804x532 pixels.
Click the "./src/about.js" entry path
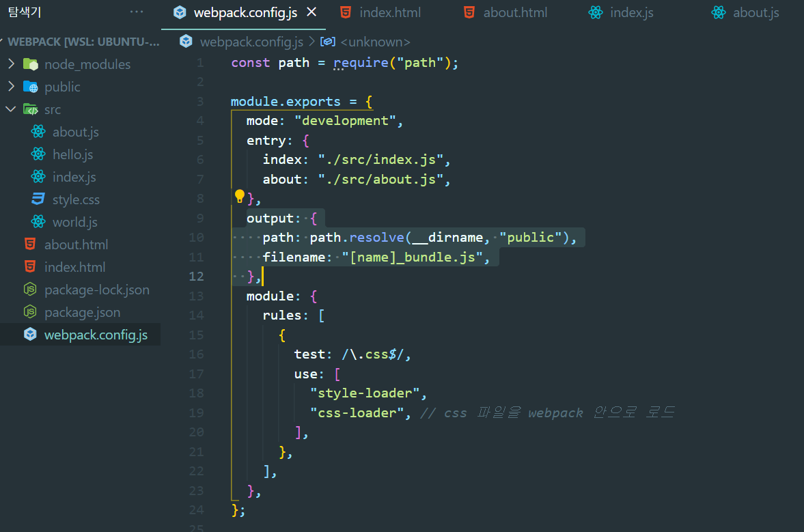point(380,179)
